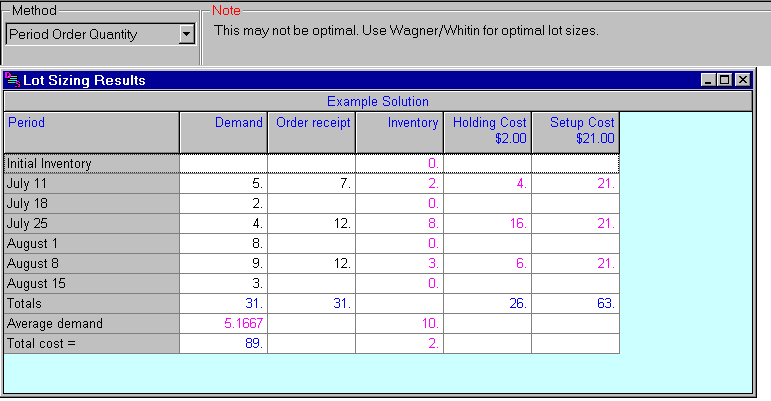The width and height of the screenshot is (771, 401).
Task: Select the Initial Inventory row label
Action: point(91,163)
